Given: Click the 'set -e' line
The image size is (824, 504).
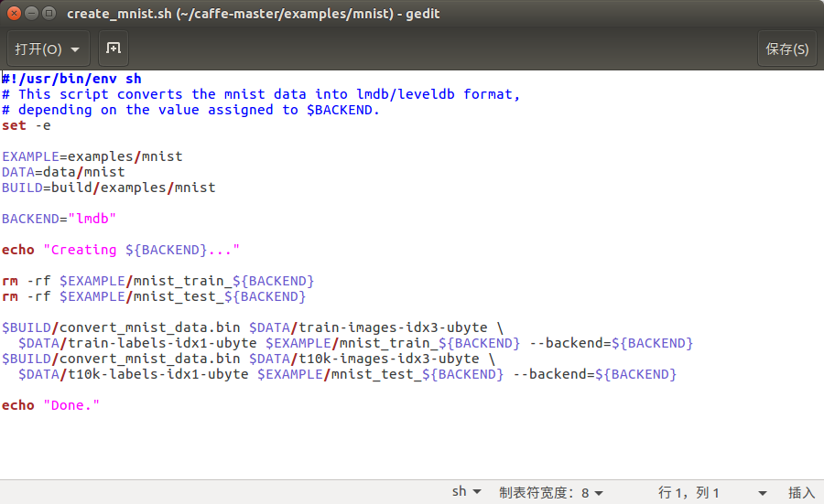Looking at the screenshot, I should coord(27,125).
